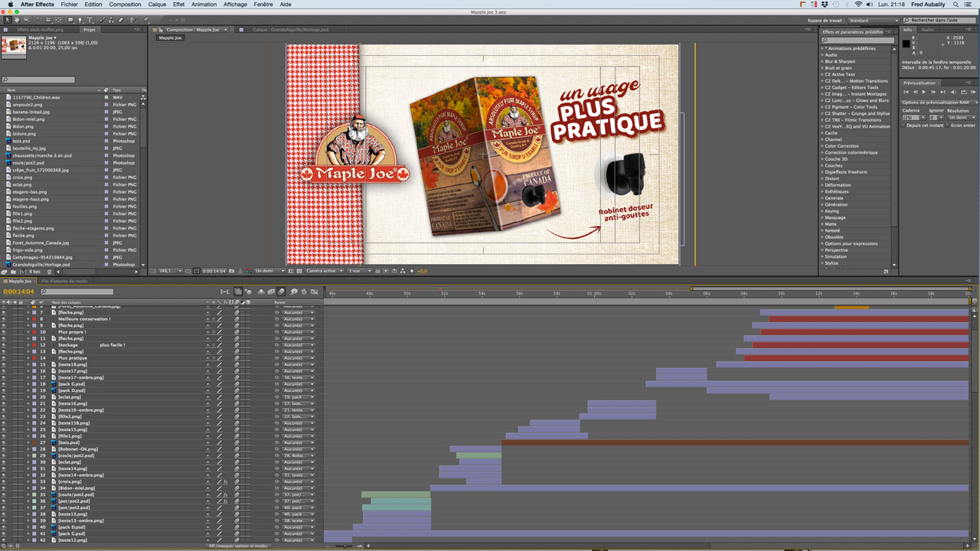Toggle Motion Blur switch in timeline header
This screenshot has width=980, height=551.
pos(281,292)
